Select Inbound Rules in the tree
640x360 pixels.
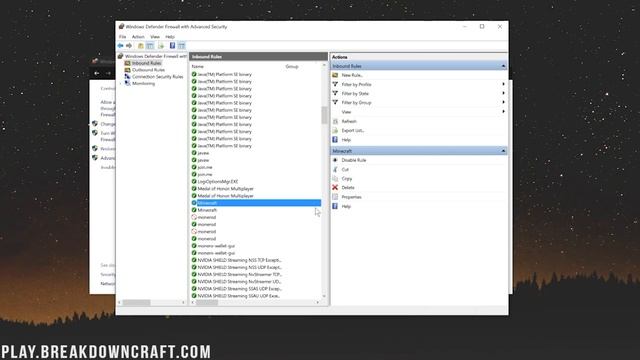tap(143, 63)
